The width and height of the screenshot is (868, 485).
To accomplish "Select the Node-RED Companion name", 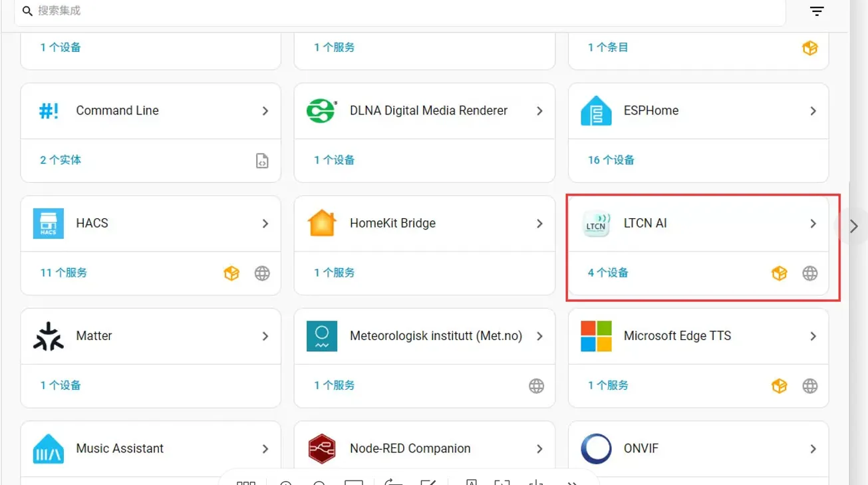I will tap(410, 448).
